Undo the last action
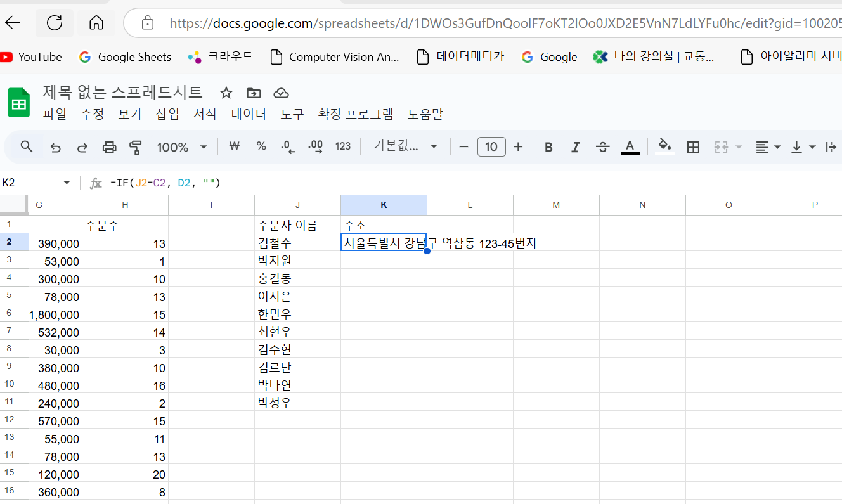The image size is (842, 504). (x=55, y=147)
